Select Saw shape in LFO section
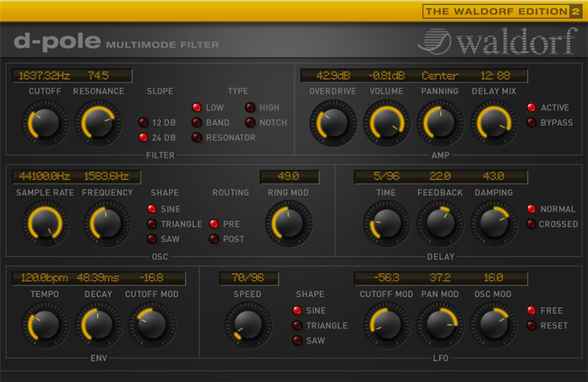 point(297,340)
